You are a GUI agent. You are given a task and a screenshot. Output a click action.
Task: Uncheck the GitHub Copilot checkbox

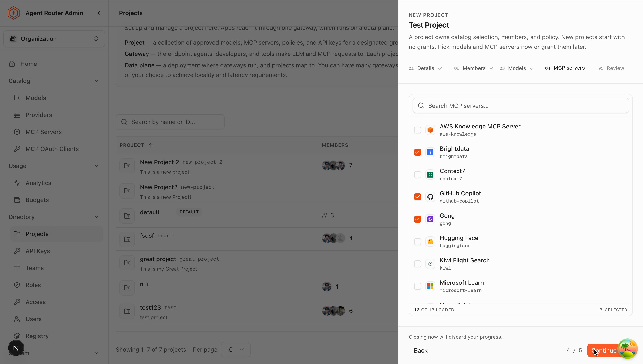click(x=417, y=197)
